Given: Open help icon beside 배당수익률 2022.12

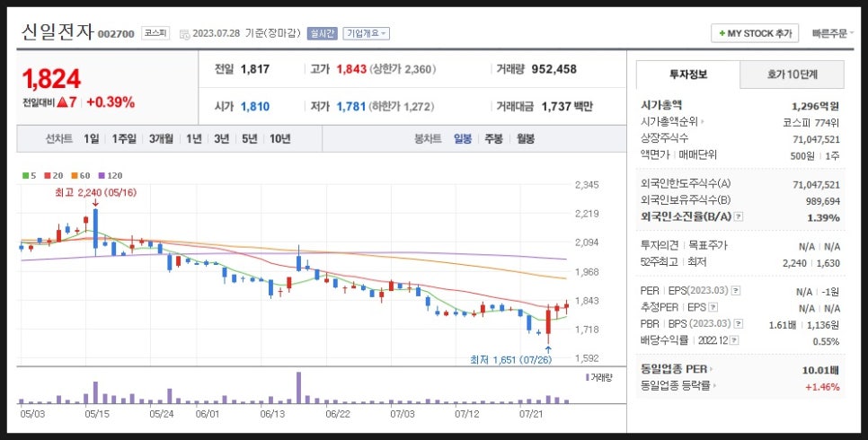Looking at the screenshot, I should tap(734, 341).
